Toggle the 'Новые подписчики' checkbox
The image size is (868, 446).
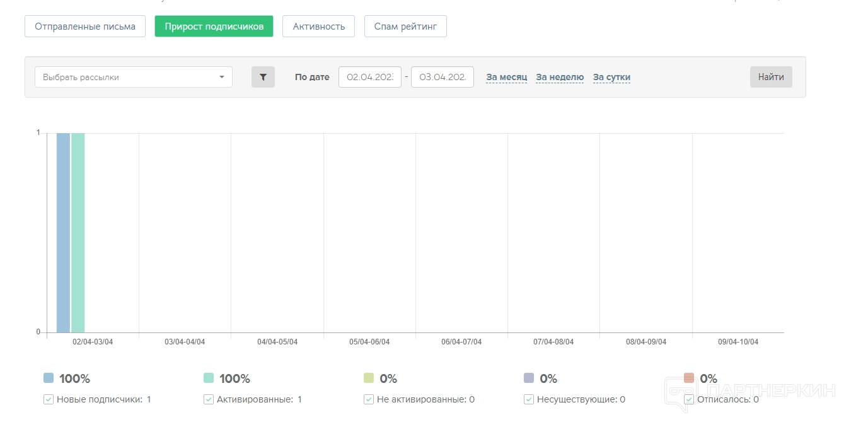(49, 399)
